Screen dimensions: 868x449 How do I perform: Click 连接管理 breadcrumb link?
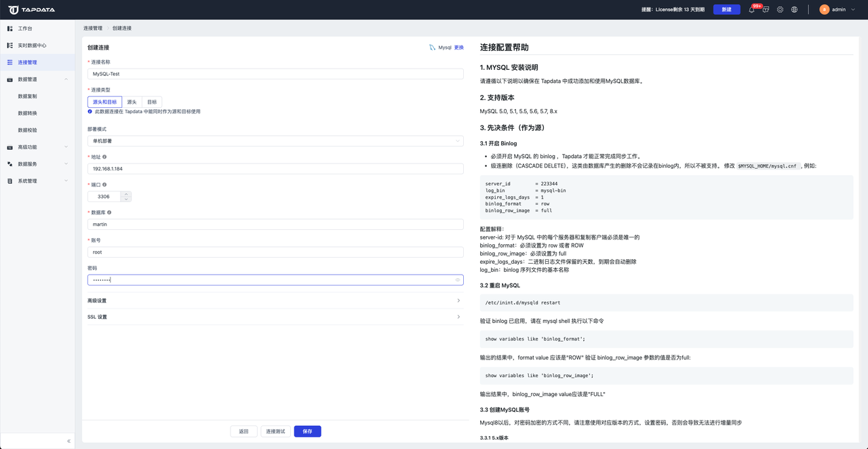[93, 28]
